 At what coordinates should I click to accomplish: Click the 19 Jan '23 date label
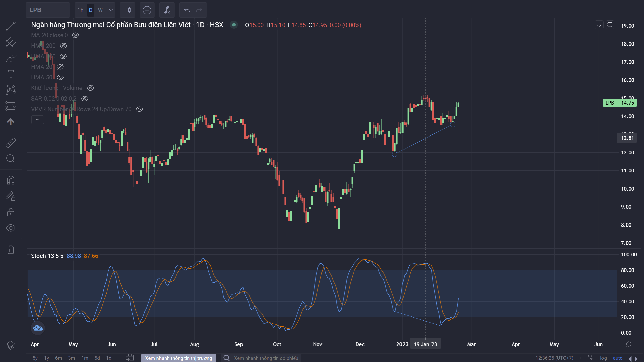pyautogui.click(x=426, y=344)
